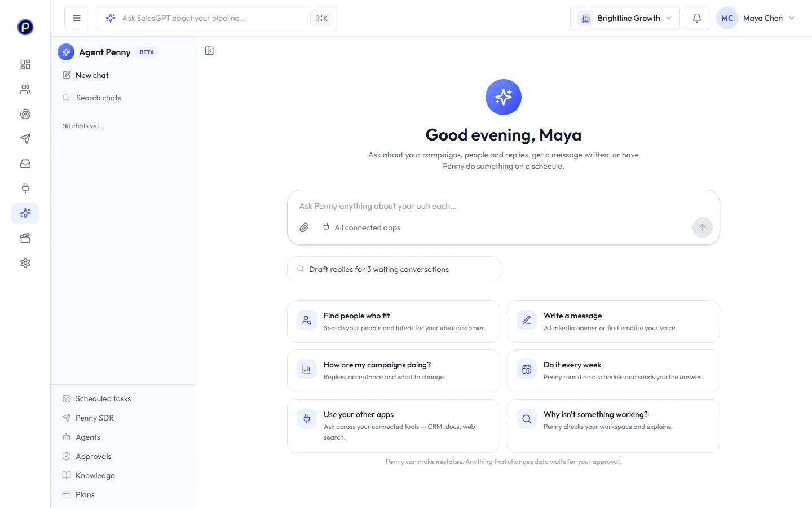Image resolution: width=812 pixels, height=508 pixels.
Task: Select Draft replies for 3 waiting conversations
Action: pos(394,269)
